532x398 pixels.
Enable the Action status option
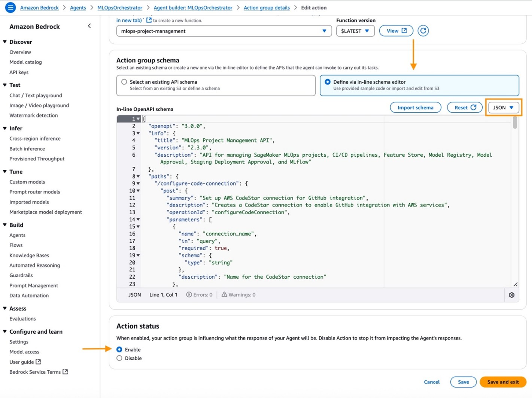119,349
